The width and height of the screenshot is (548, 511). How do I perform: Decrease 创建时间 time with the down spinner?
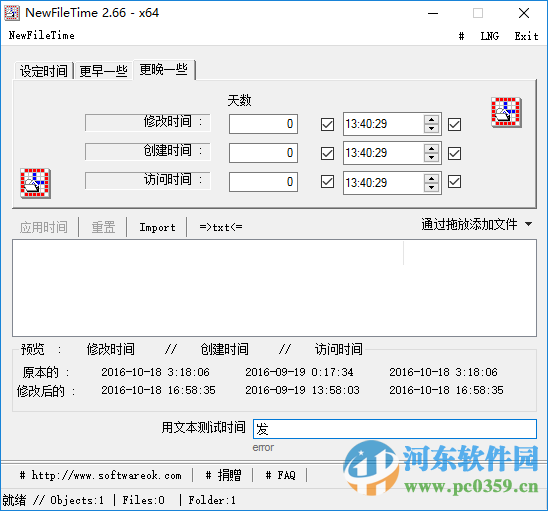pos(432,158)
